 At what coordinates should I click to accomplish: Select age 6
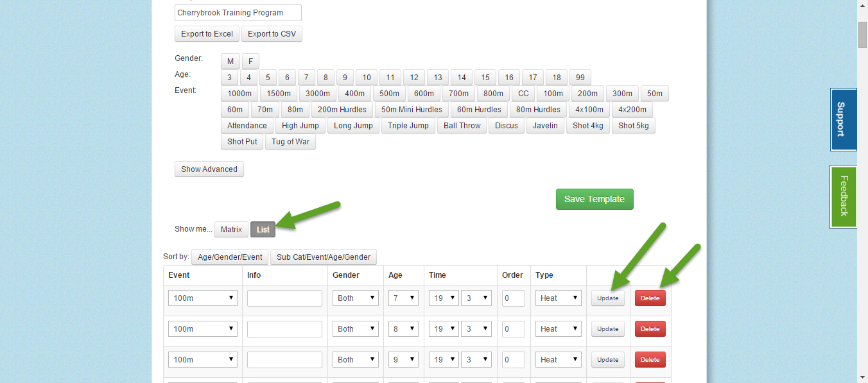[287, 78]
